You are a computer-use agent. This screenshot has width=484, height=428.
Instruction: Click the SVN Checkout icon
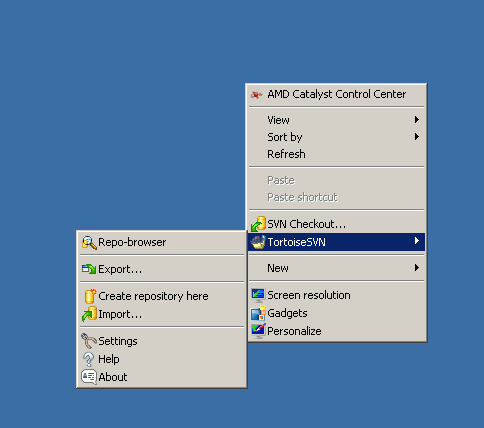(258, 224)
